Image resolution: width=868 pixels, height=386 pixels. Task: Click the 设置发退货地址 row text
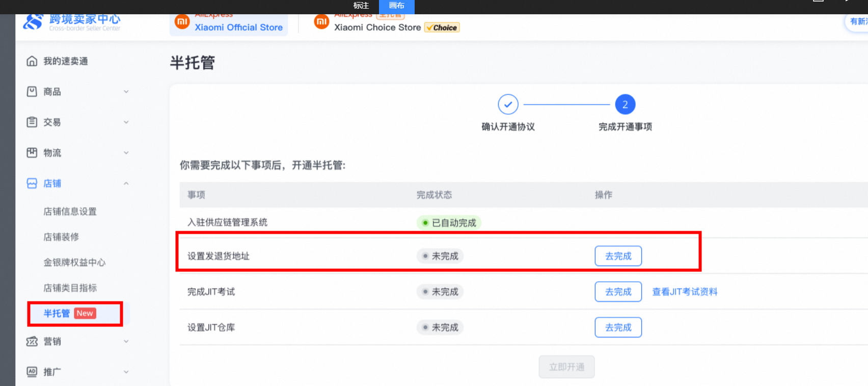[x=219, y=256]
